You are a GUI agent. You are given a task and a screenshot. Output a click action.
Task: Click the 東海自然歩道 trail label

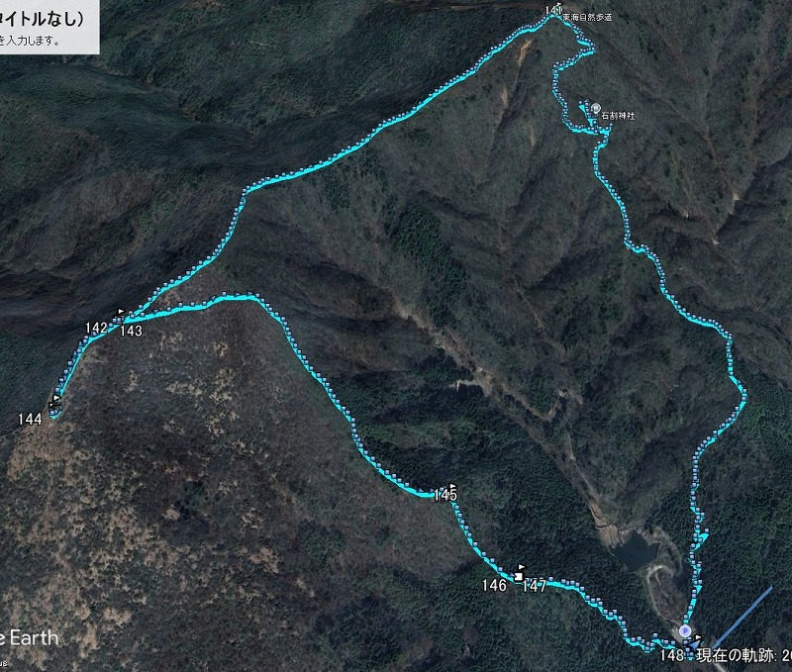(x=587, y=17)
